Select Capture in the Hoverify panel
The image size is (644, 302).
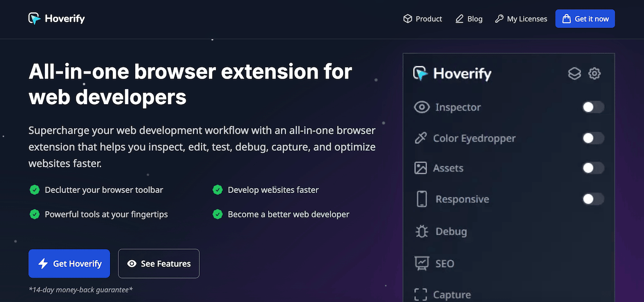tap(443, 295)
